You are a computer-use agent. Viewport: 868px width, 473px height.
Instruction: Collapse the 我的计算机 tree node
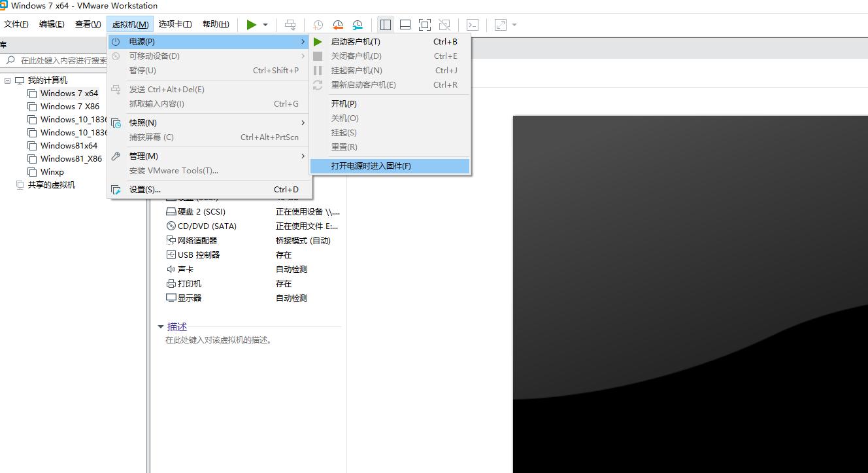click(x=7, y=79)
